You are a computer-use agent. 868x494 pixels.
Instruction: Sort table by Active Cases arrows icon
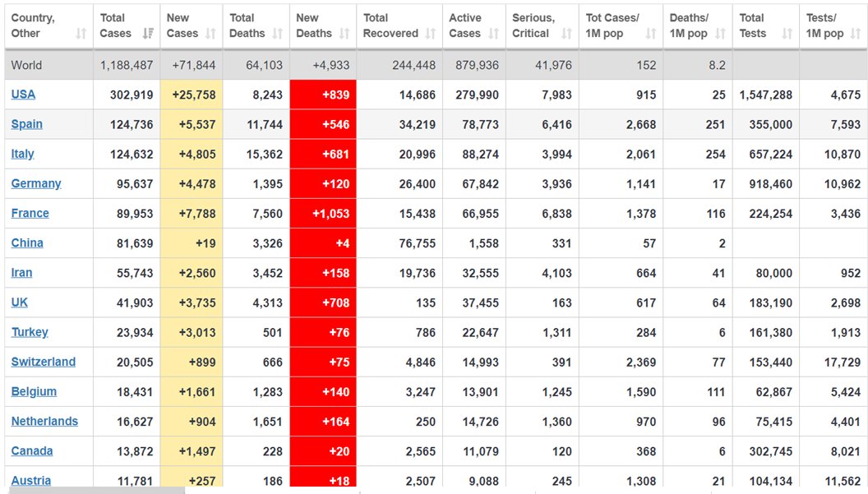pos(494,34)
